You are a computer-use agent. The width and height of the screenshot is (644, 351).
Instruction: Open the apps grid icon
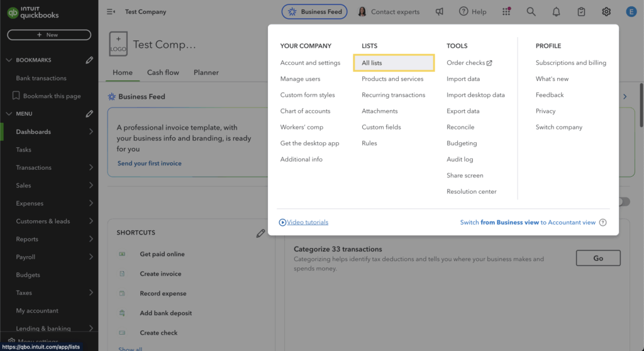tap(506, 12)
